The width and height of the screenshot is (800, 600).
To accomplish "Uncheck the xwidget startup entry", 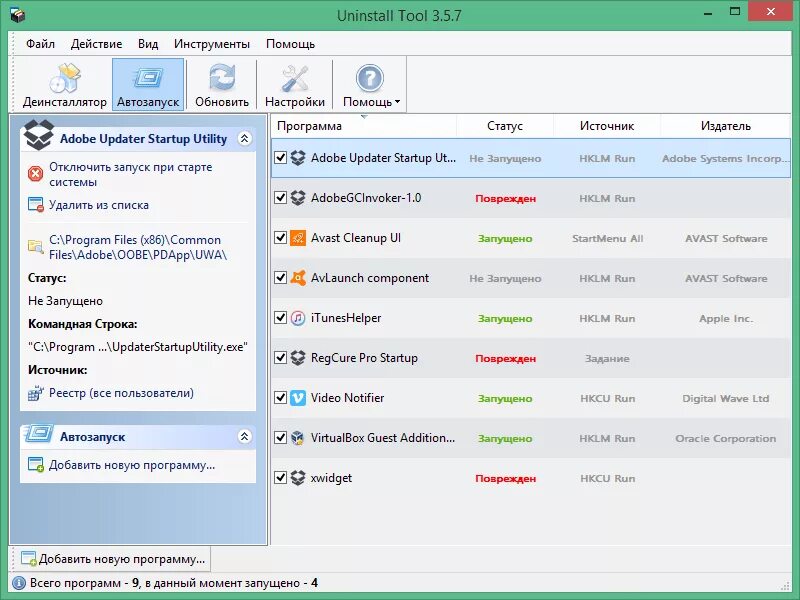I will point(281,478).
